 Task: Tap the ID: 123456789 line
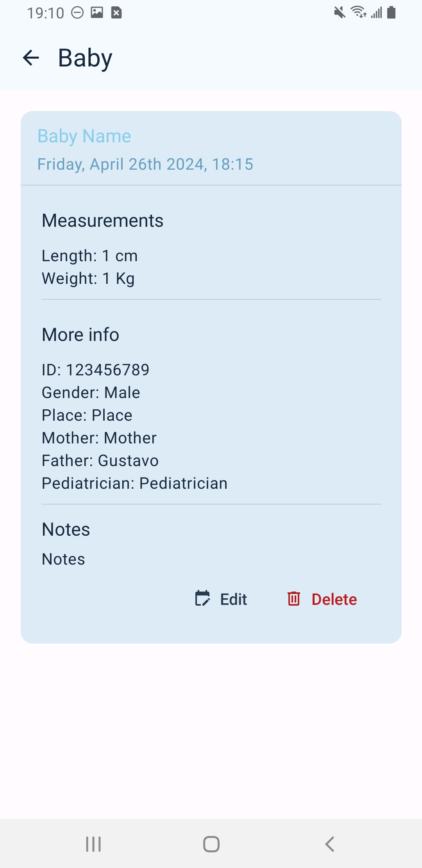[95, 370]
